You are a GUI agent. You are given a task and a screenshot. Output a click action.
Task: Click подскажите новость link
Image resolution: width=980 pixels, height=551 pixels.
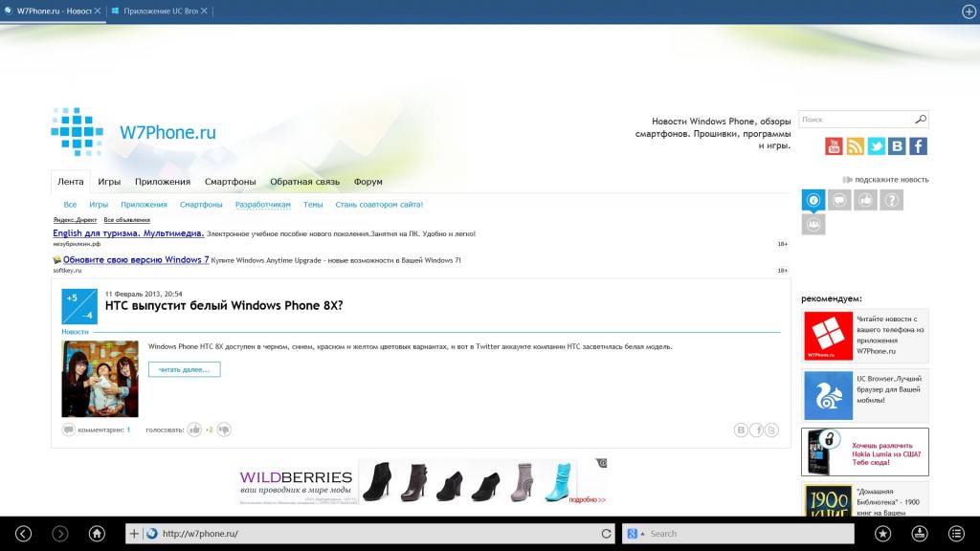891,179
